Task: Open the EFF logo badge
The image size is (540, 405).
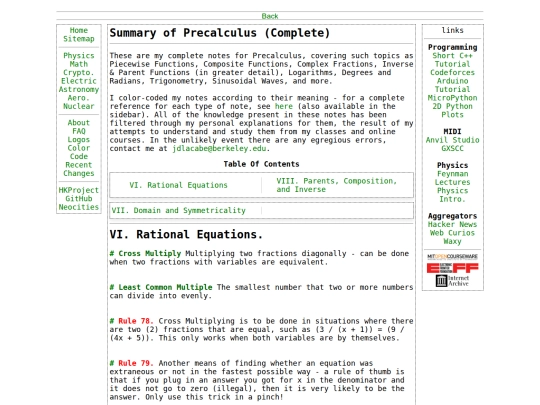Action: tap(452, 268)
